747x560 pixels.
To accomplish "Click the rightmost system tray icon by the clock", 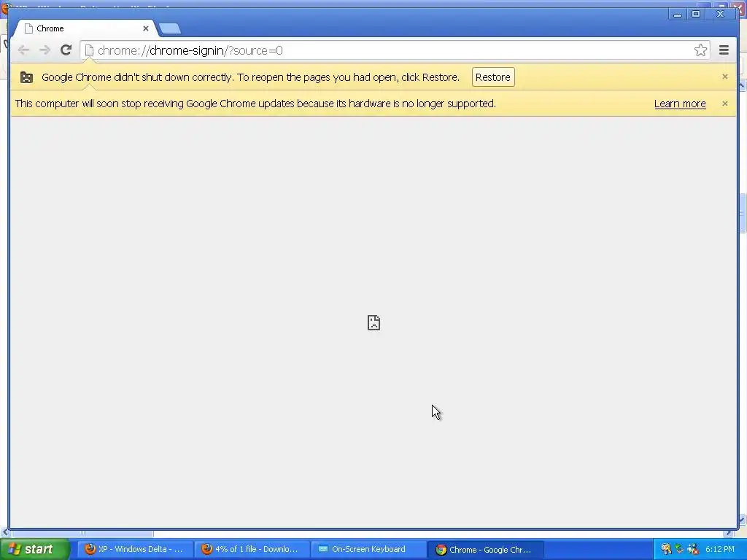I will point(694,549).
